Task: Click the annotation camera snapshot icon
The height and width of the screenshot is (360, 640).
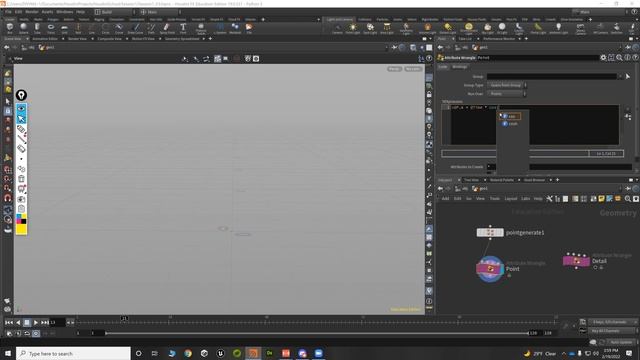Action: click(x=21, y=199)
